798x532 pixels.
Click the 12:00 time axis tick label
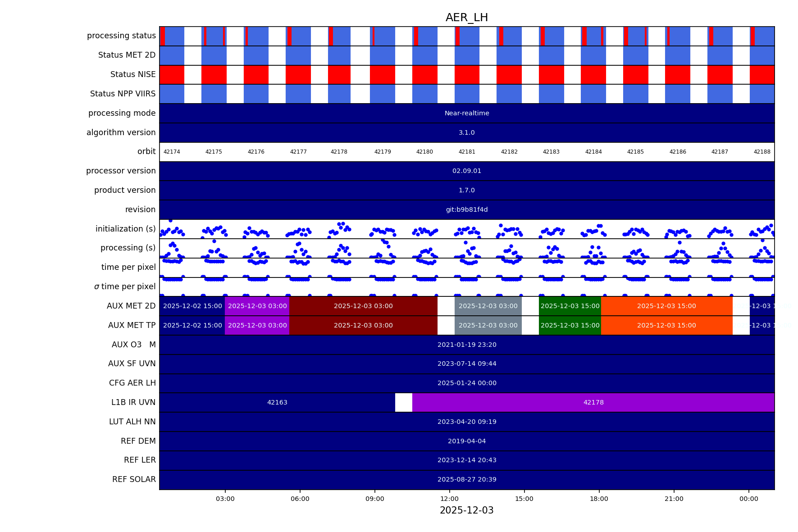tap(449, 499)
